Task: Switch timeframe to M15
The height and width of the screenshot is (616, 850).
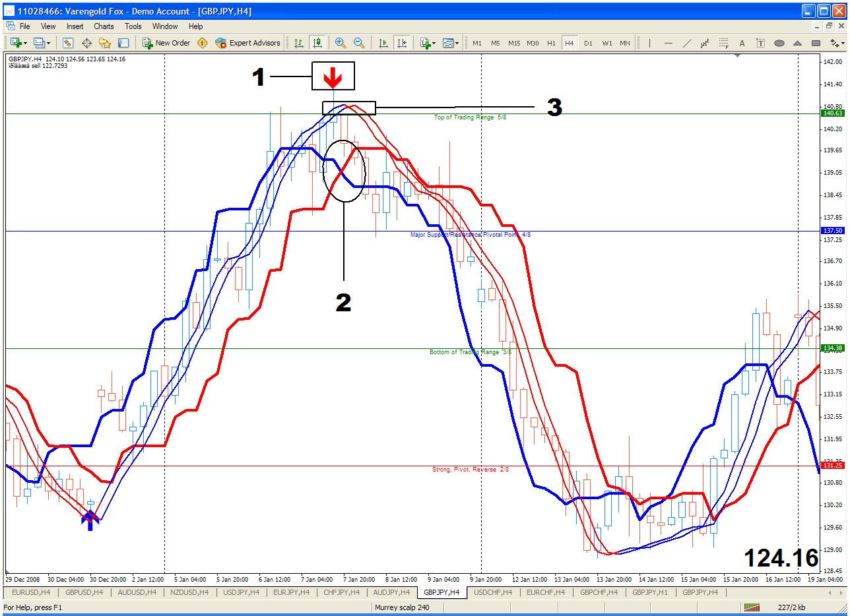Action: pos(514,43)
